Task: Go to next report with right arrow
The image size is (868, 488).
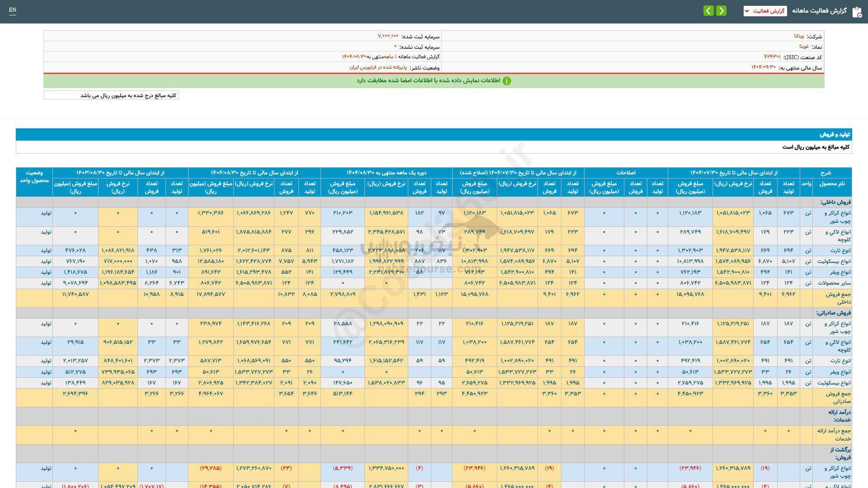Action: [722, 11]
